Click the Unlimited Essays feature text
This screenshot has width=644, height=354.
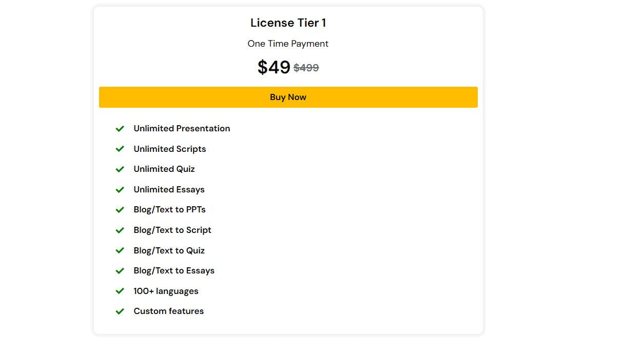coord(169,190)
